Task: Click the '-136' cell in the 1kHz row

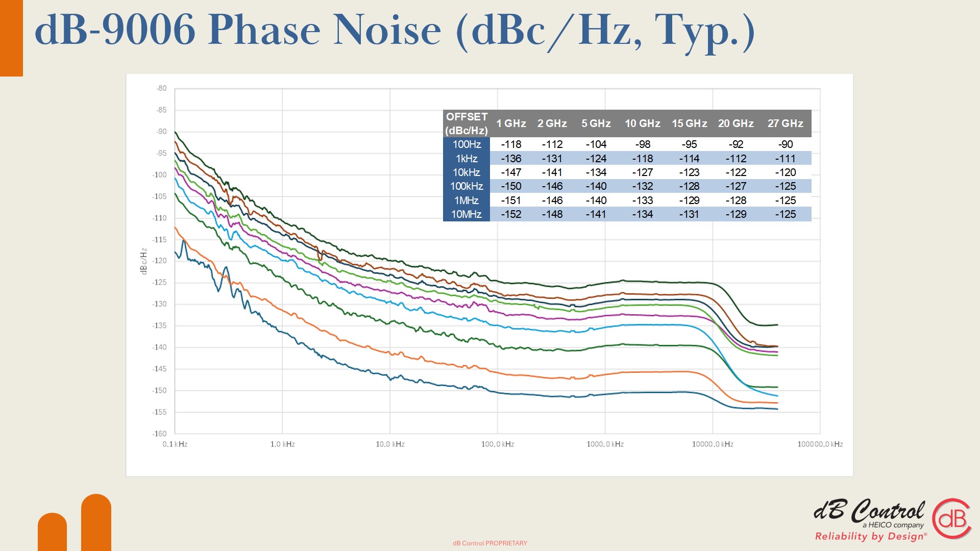Action: tap(511, 159)
